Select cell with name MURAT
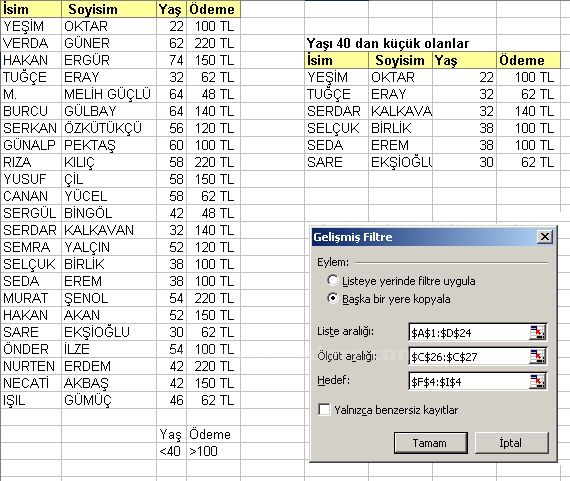 (x=31, y=298)
